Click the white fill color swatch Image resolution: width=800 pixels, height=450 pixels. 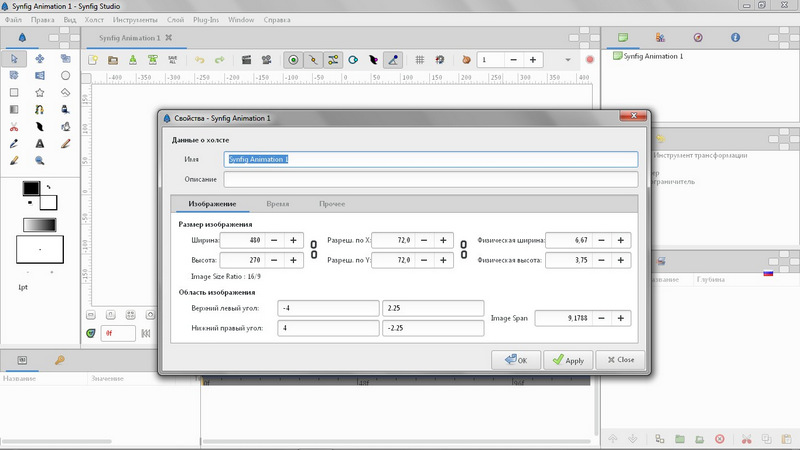pyautogui.click(x=49, y=203)
